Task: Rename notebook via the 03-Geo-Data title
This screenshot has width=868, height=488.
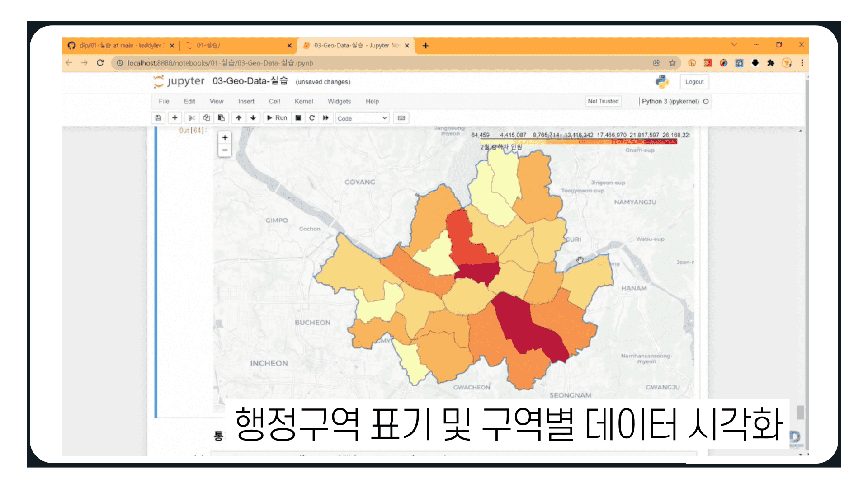Action: tap(250, 81)
